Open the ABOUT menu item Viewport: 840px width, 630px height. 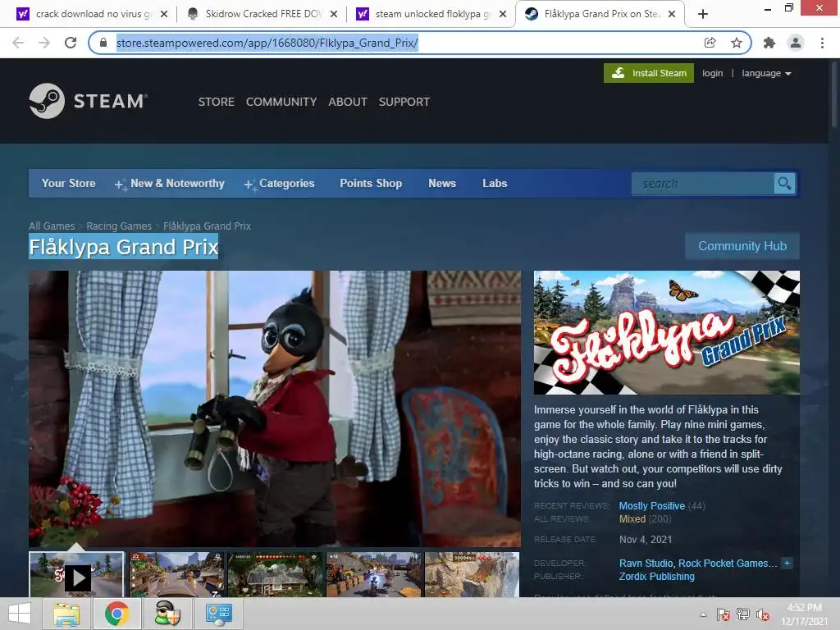(x=348, y=102)
